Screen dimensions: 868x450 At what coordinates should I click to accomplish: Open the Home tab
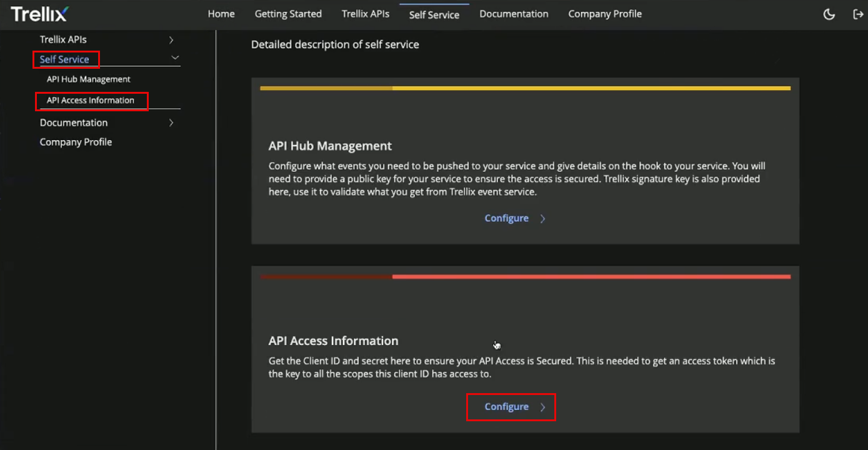pyautogui.click(x=221, y=14)
